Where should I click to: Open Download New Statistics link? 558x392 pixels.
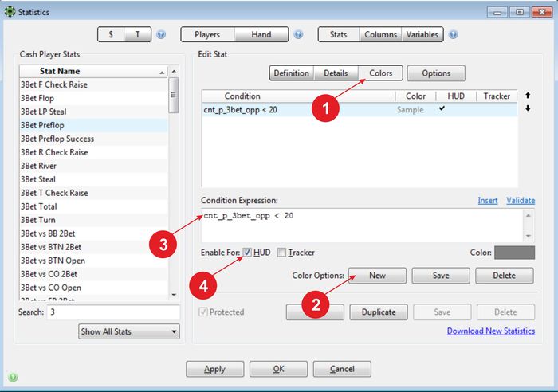coord(491,331)
